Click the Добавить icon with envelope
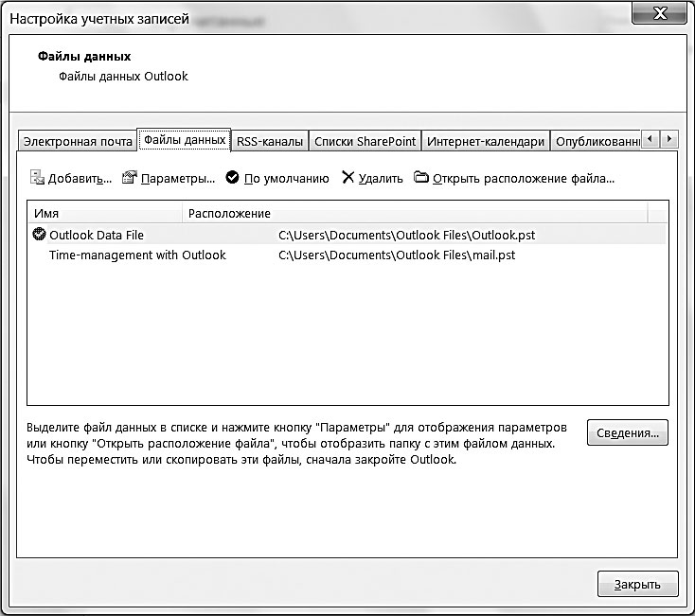This screenshot has width=695, height=616. coord(37,178)
